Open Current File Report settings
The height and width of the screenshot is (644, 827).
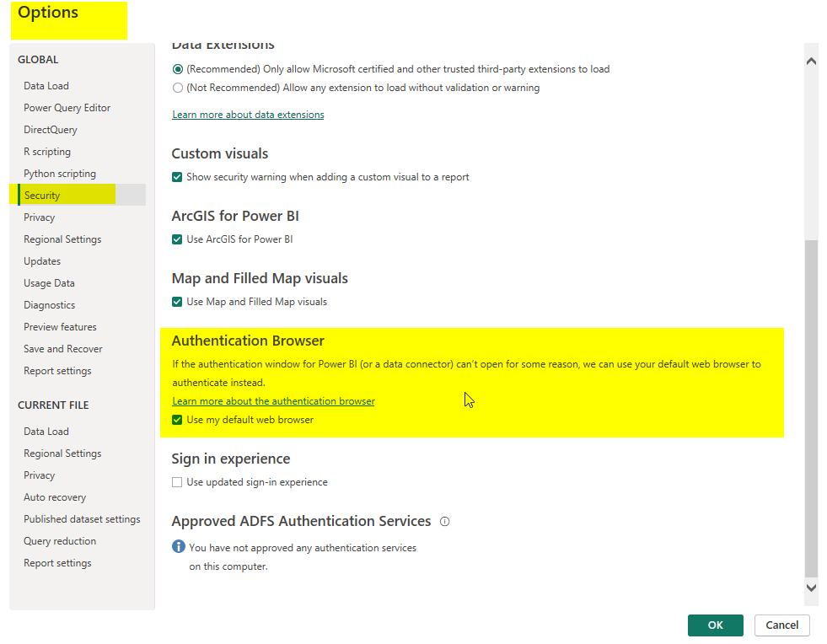(x=57, y=563)
